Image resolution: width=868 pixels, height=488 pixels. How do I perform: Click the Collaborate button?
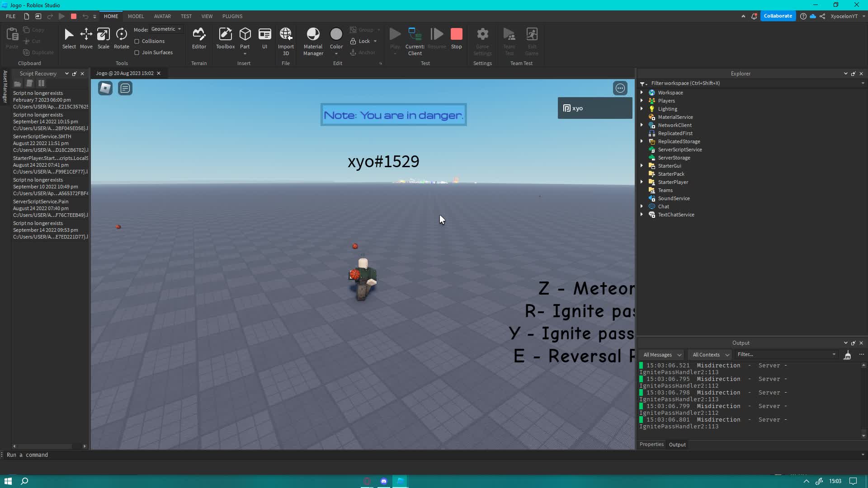point(778,16)
